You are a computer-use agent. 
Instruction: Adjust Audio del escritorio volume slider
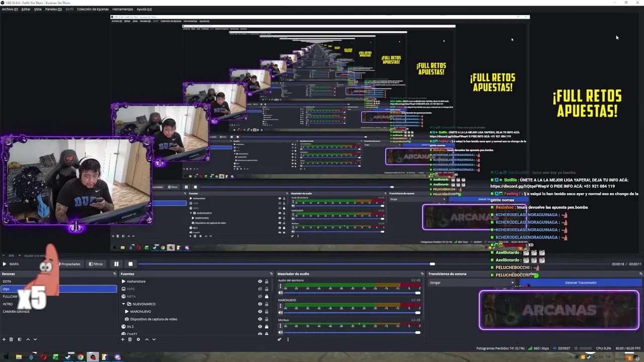[352, 293]
